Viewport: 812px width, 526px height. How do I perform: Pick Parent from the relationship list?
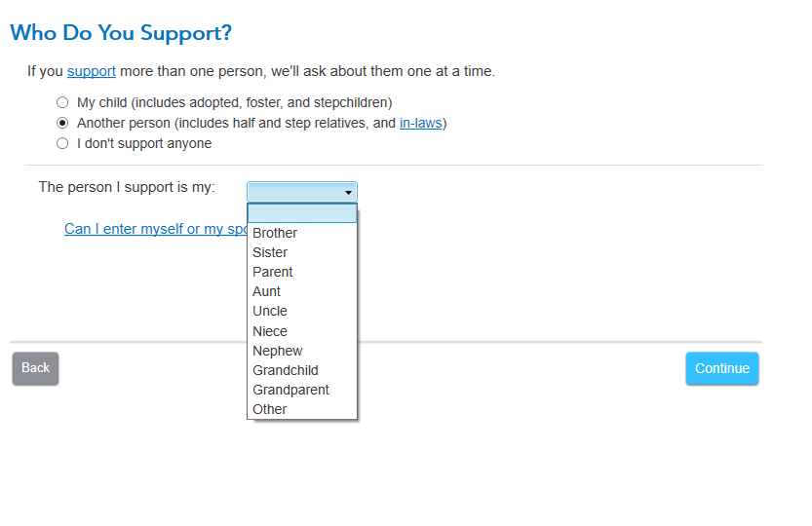(273, 272)
